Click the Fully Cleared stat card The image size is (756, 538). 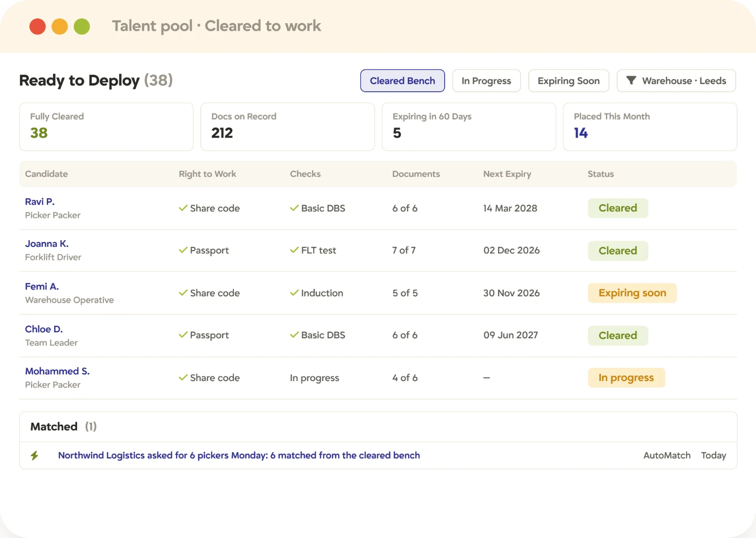click(106, 127)
